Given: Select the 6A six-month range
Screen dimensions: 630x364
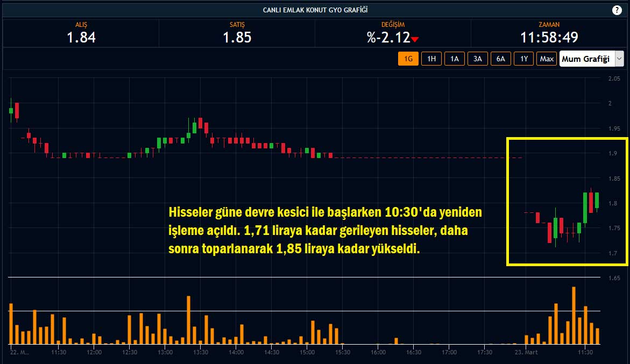Looking at the screenshot, I should tap(501, 59).
